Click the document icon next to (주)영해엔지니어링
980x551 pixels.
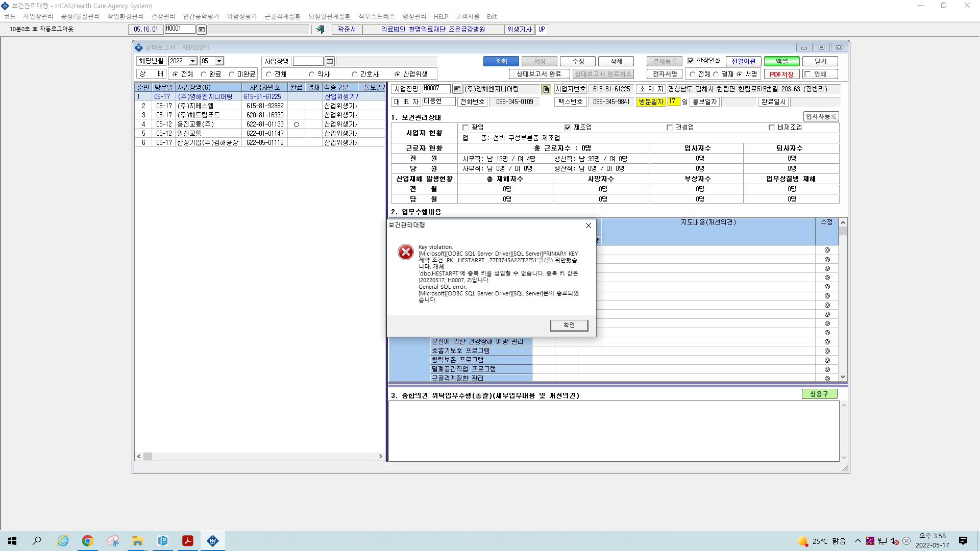tap(546, 89)
